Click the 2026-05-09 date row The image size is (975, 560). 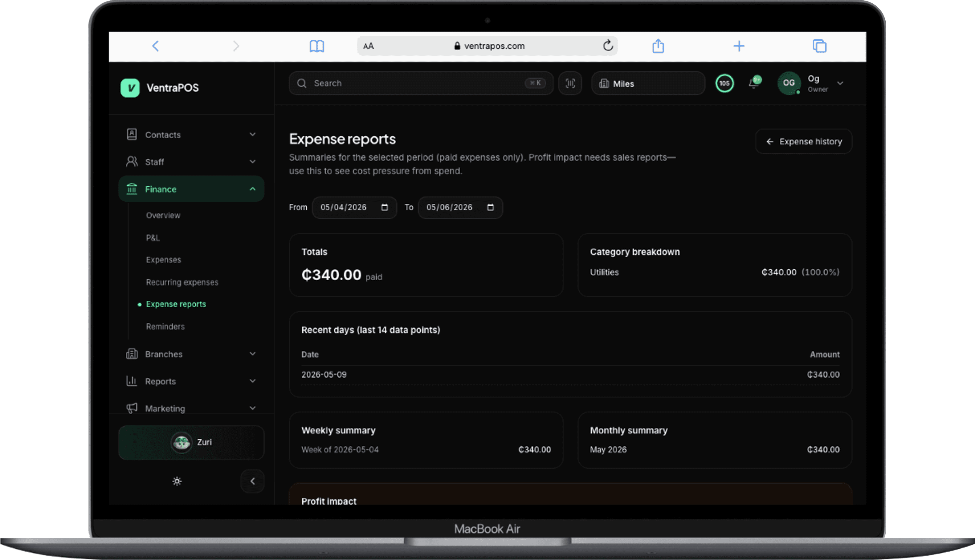(570, 375)
